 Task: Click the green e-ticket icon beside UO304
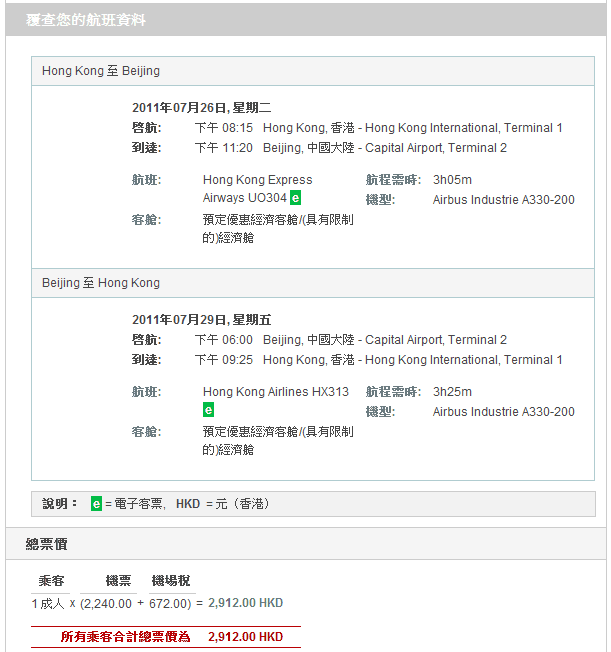coord(295,198)
